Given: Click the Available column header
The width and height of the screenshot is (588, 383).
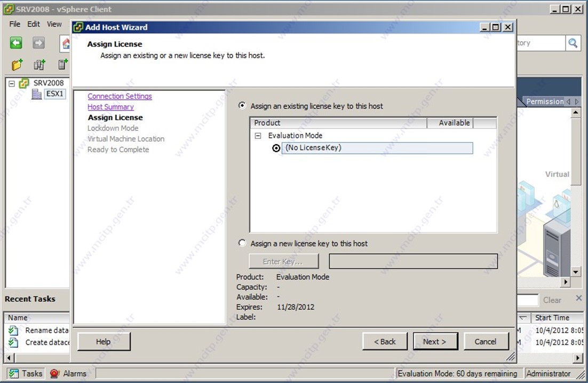Looking at the screenshot, I should 450,123.
